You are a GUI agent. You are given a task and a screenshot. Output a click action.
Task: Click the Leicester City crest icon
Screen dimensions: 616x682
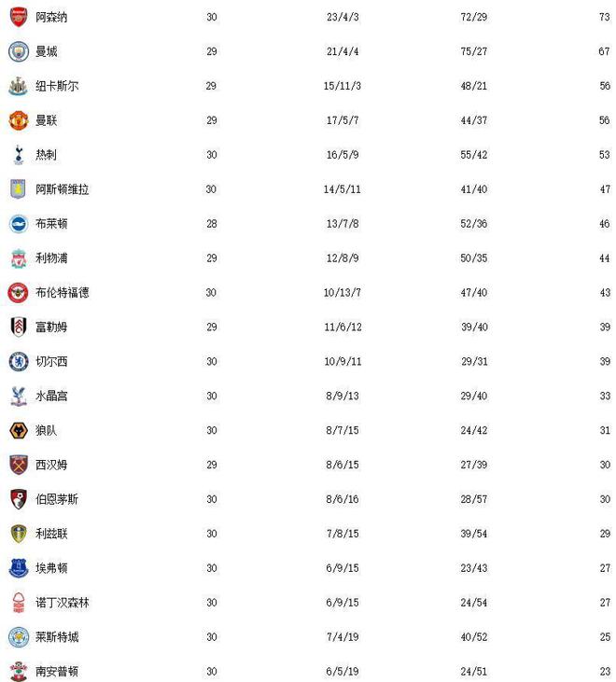click(18, 637)
